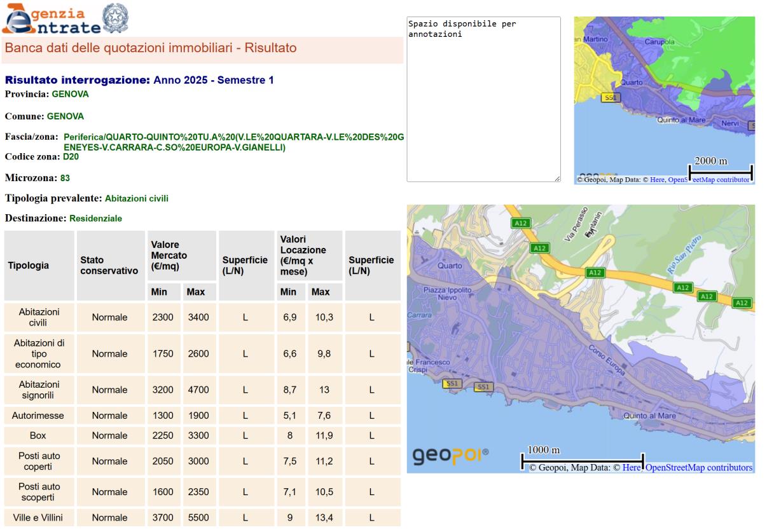Click the 'Abitazioni signorili' table cell
This screenshot has width=767, height=532.
(x=39, y=390)
